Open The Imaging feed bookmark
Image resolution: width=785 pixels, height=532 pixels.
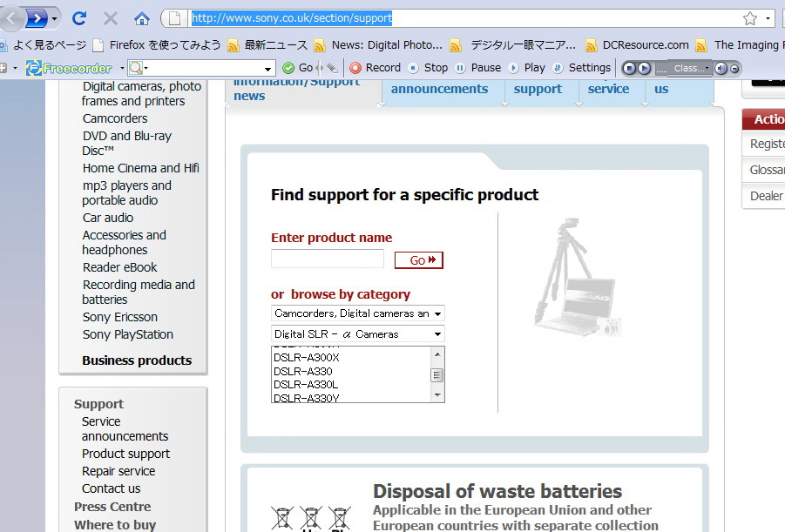740,45
